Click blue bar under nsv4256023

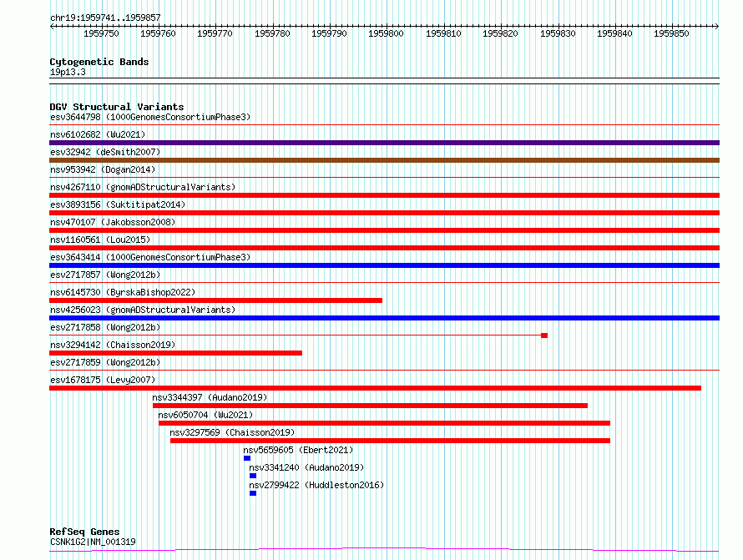[x=384, y=318]
